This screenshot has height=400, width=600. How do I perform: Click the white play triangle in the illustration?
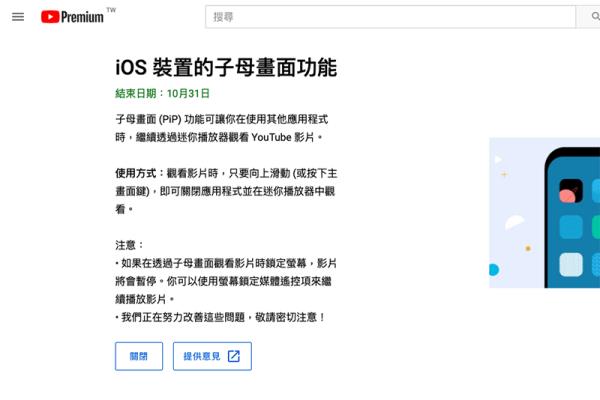click(498, 160)
